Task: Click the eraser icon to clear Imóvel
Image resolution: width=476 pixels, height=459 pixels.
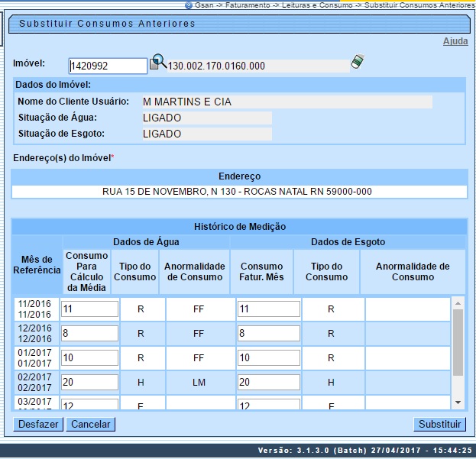Action: 357,63
